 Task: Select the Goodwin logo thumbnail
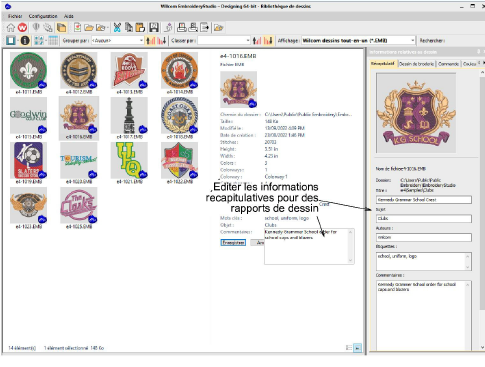[x=28, y=115]
